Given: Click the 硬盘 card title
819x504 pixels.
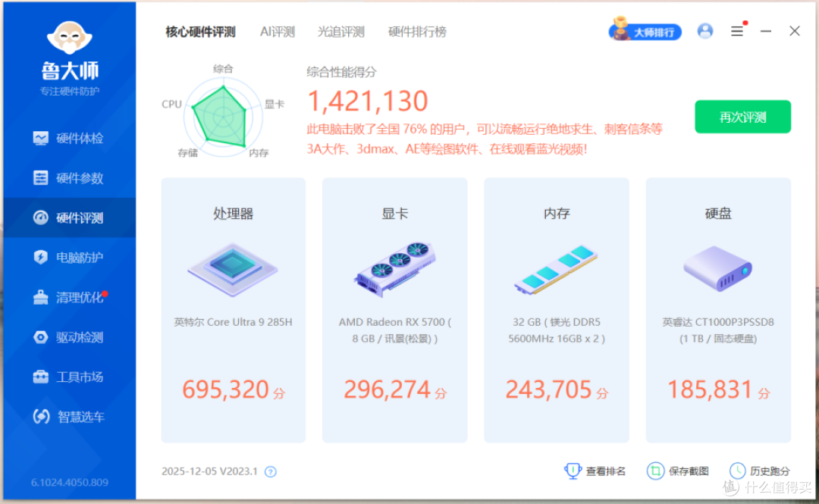Looking at the screenshot, I should click(x=718, y=214).
